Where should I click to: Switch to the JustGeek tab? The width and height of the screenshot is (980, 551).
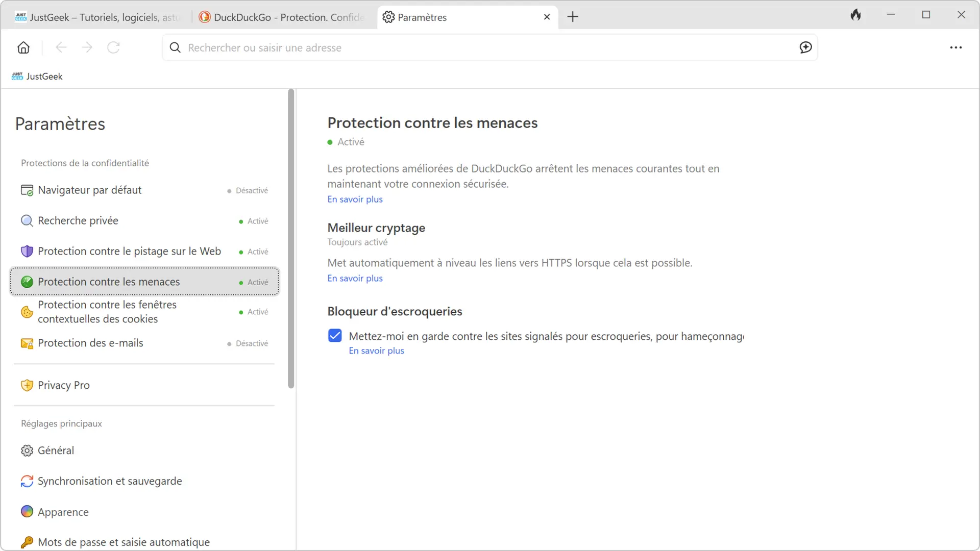tap(97, 17)
